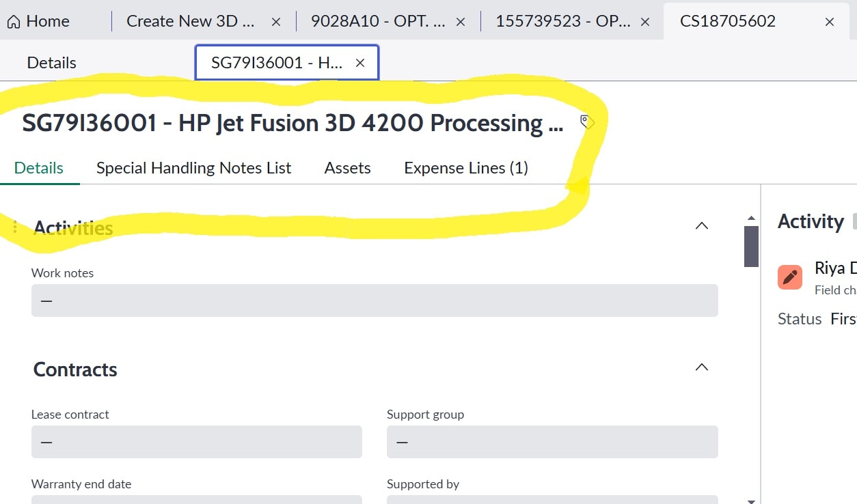Image resolution: width=857 pixels, height=504 pixels.
Task: Click the Activities section drag handle dots
Action: [15, 227]
